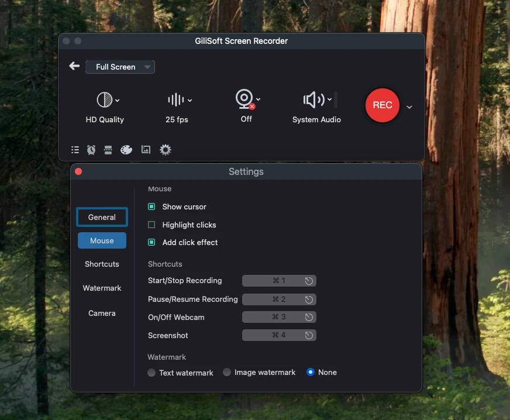
Task: Click the HD Quality contrast icon
Action: (x=105, y=99)
